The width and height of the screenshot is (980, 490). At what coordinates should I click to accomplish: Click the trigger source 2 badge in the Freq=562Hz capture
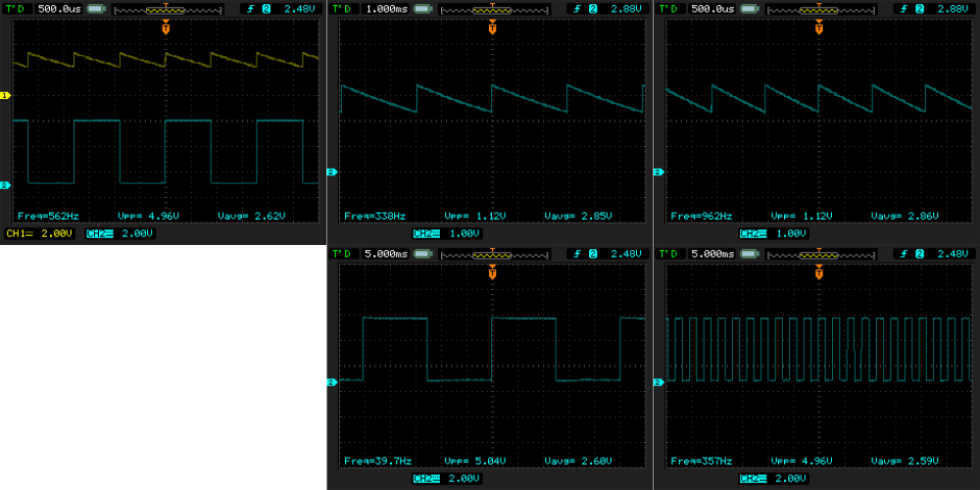267,9
